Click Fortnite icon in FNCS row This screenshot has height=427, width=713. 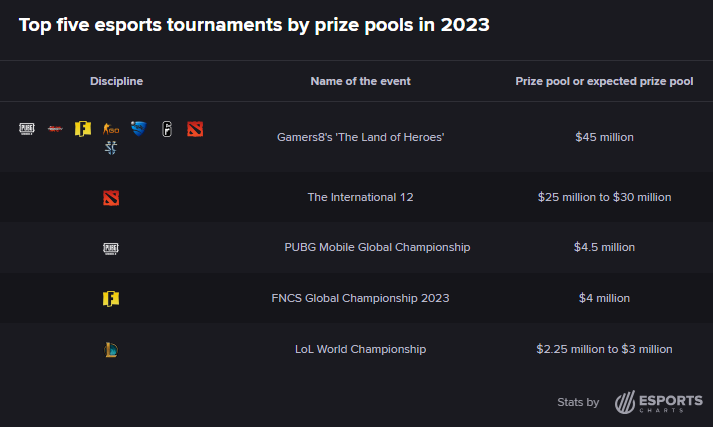[111, 299]
